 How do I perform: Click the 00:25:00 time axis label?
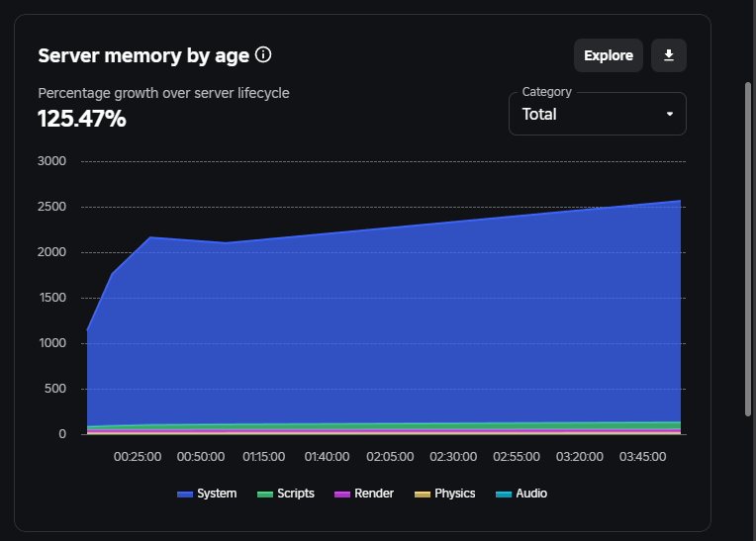pyautogui.click(x=138, y=457)
